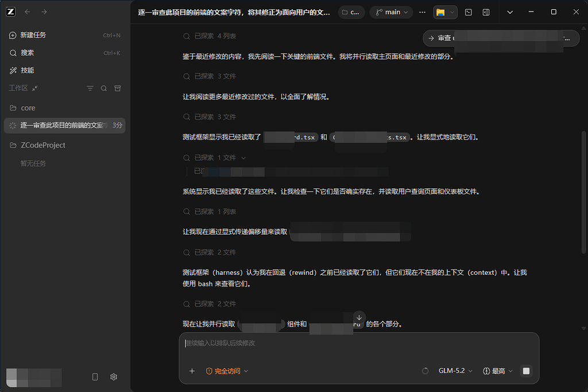Viewport: 588px width, 392px height.
Task: Minimize the application window
Action: [531, 12]
